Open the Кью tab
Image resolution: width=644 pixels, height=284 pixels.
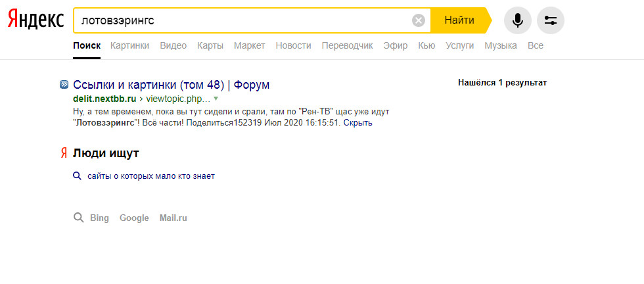pyautogui.click(x=426, y=45)
